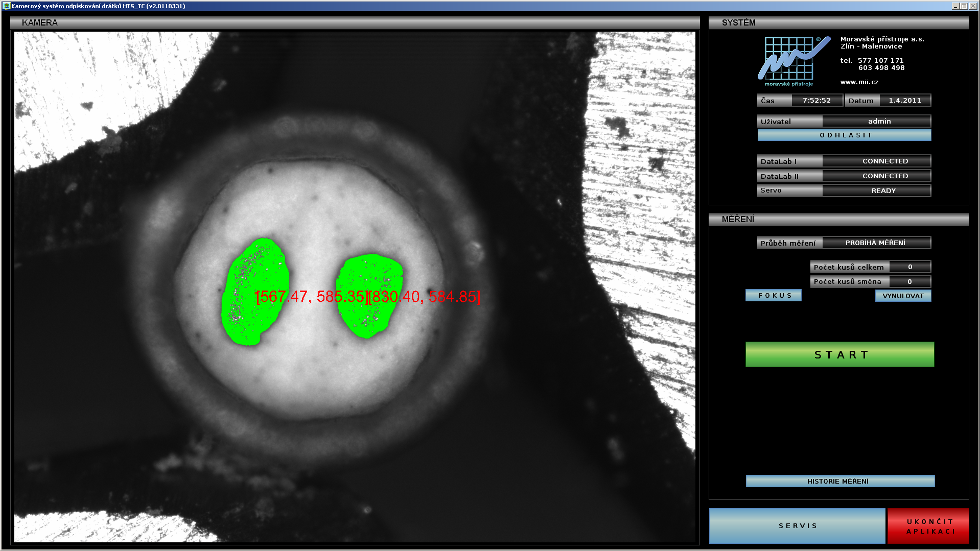Open HISTORIE MĚŘENÍ measurement history
This screenshot has width=980, height=551.
click(840, 481)
